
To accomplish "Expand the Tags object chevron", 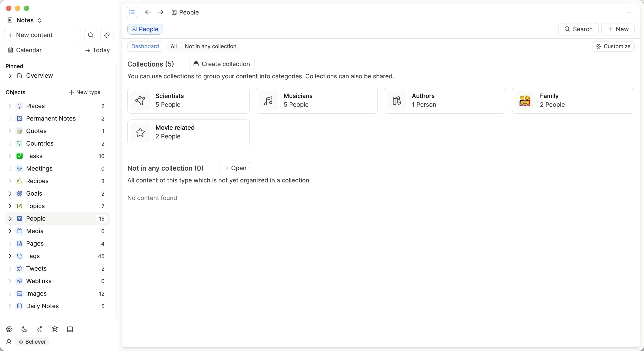I will 10,256.
